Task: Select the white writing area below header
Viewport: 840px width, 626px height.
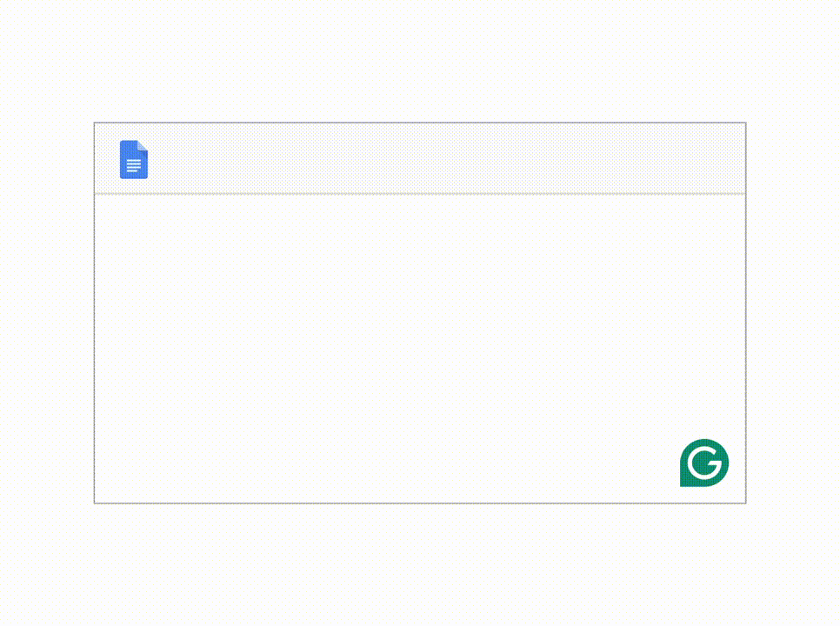Action: [419, 339]
